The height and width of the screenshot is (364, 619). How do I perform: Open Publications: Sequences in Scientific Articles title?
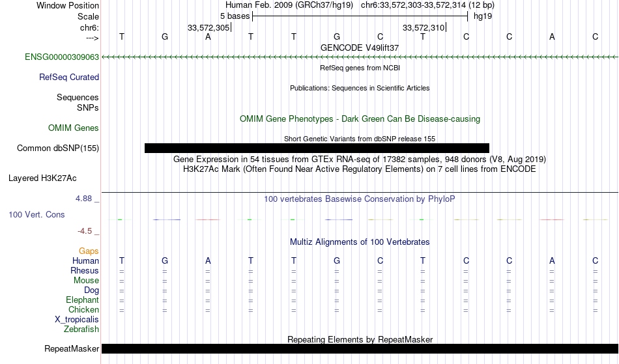(x=360, y=88)
